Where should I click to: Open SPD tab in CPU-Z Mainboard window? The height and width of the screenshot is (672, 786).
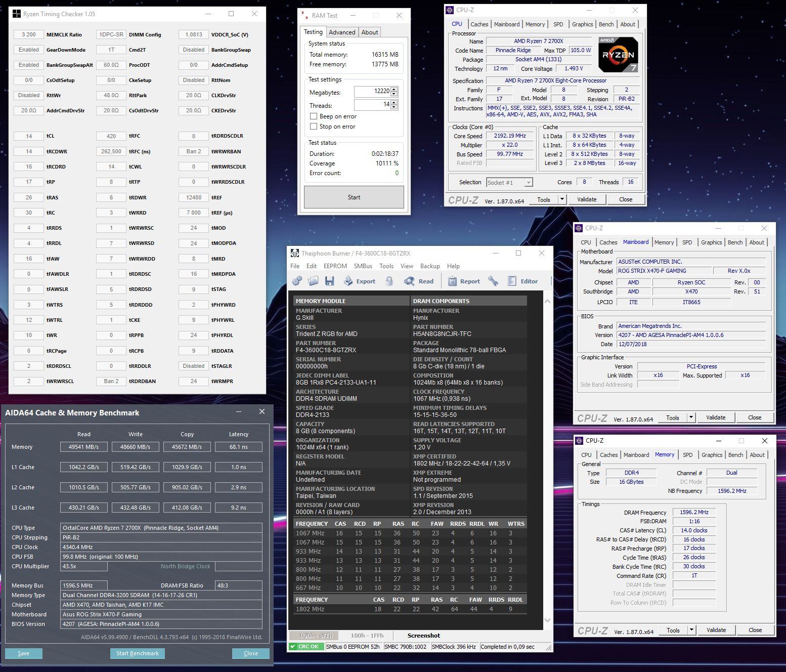pyautogui.click(x=687, y=242)
